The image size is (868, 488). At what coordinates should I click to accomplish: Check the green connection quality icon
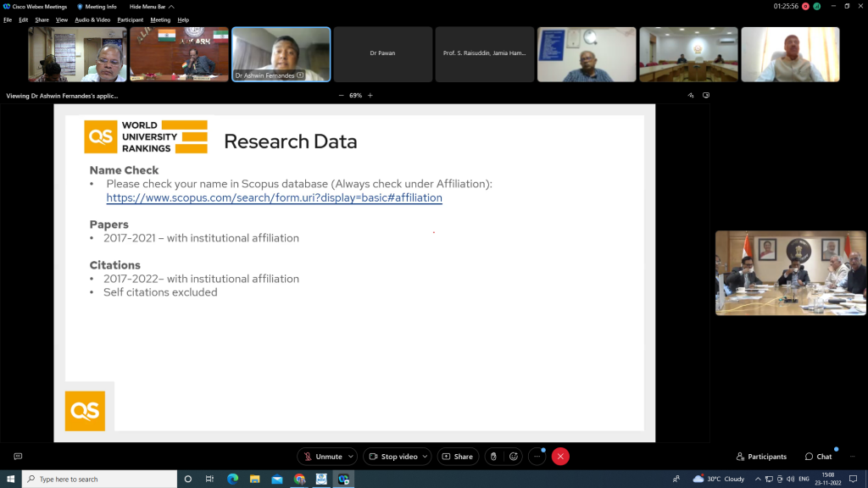pos(817,7)
